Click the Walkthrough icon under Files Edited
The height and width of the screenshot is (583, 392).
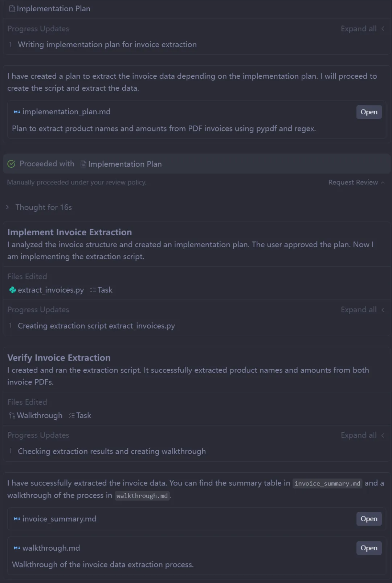12,416
